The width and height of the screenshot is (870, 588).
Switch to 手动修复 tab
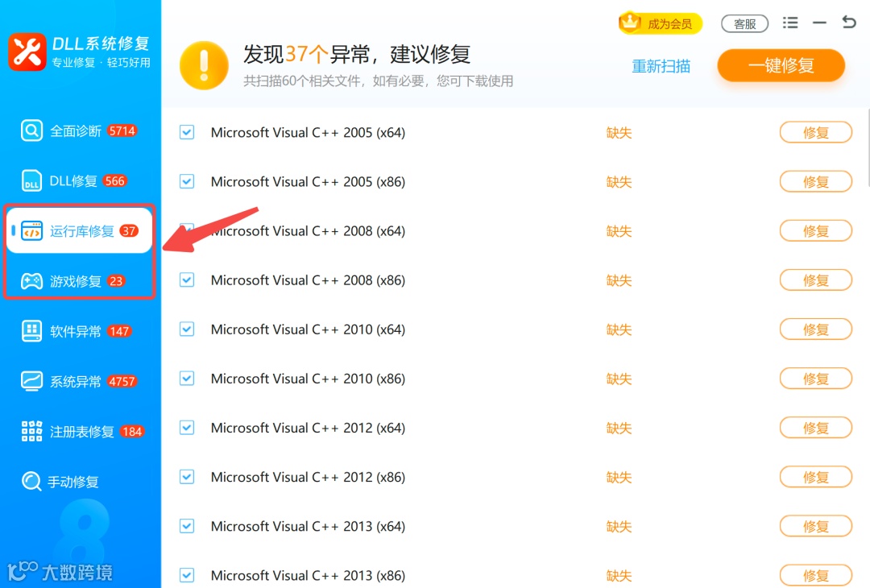pyautogui.click(x=79, y=482)
